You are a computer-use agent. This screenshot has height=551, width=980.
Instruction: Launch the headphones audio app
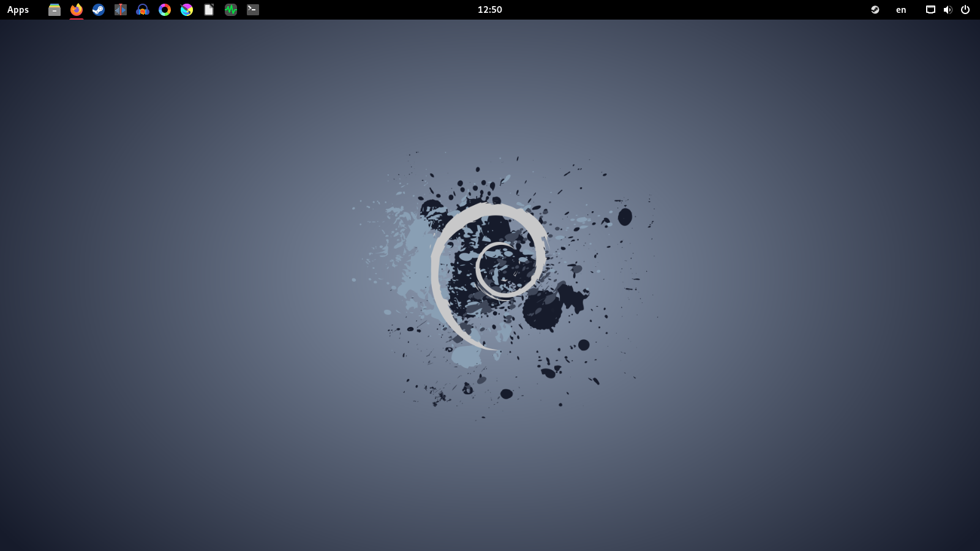click(x=143, y=10)
